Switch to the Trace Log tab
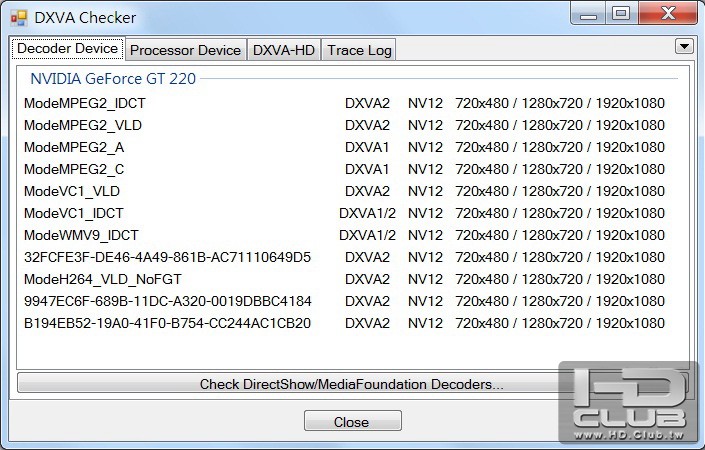 click(359, 50)
